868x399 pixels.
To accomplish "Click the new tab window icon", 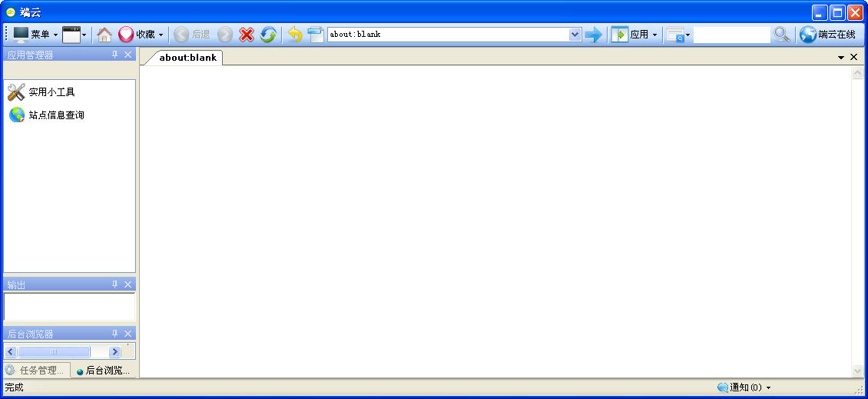I will pos(316,35).
